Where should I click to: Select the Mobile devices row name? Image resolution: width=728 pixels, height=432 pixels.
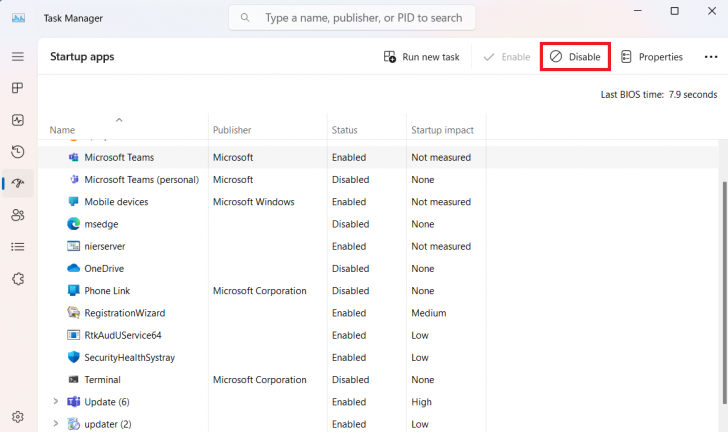(x=116, y=202)
